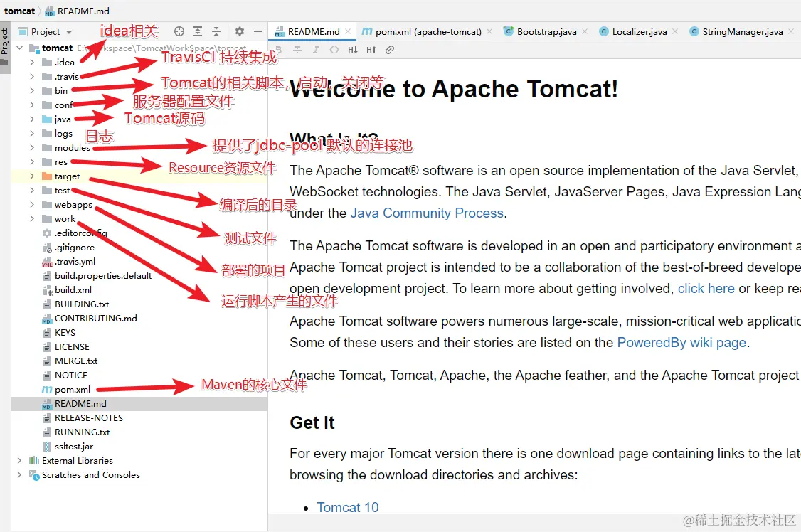Open the PoweredBy wiki page link
Viewport: 801px width, 532px height.
(x=681, y=343)
